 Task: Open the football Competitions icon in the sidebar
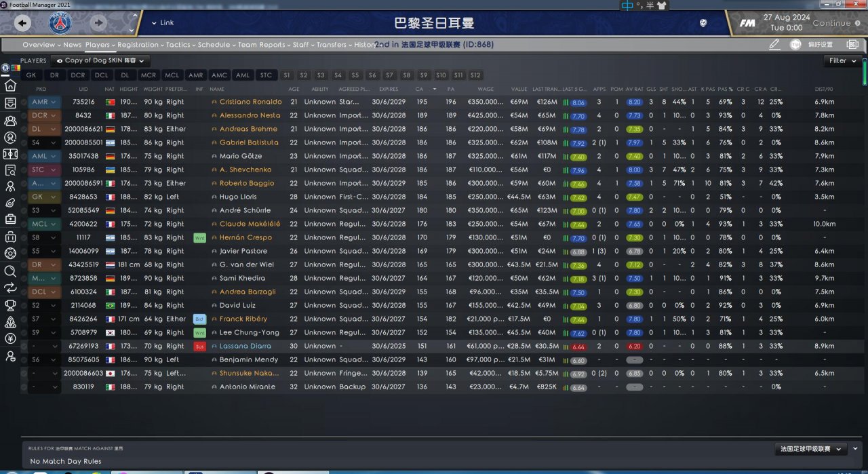pyautogui.click(x=10, y=254)
